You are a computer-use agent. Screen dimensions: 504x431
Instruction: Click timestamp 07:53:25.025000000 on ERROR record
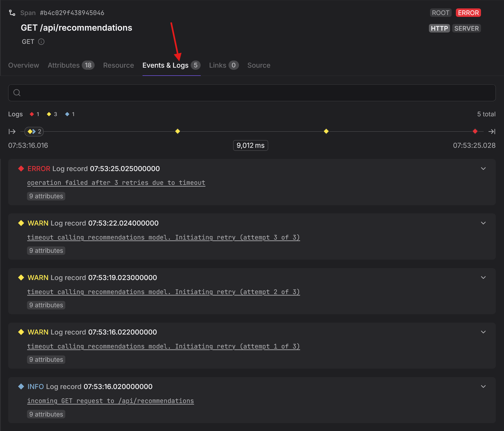tap(125, 168)
